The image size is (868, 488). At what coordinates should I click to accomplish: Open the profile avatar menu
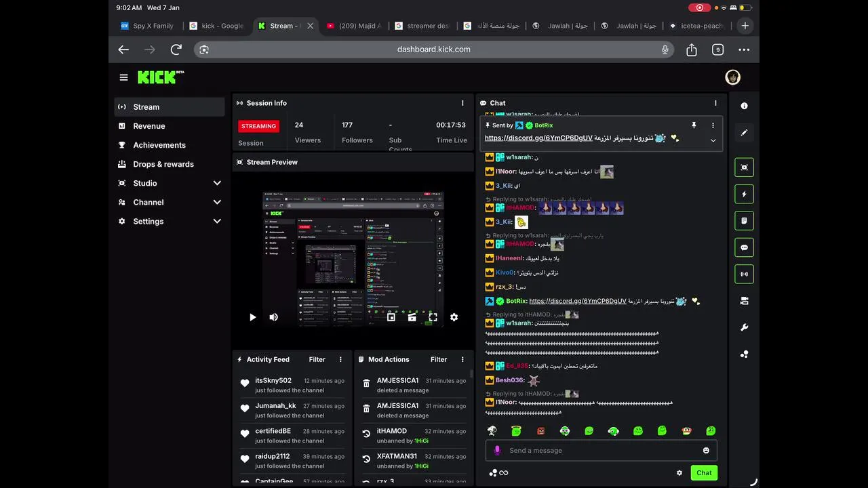click(x=732, y=77)
